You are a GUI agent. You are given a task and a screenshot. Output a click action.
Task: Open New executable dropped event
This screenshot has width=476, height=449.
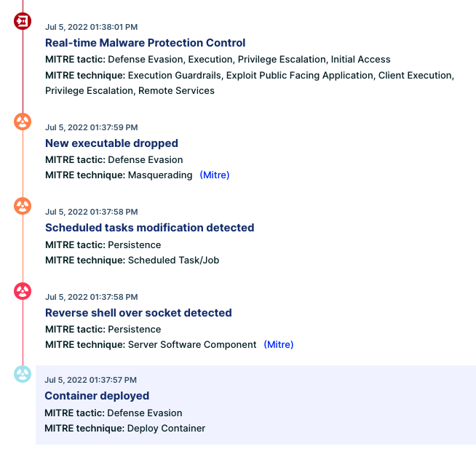pyautogui.click(x=111, y=143)
